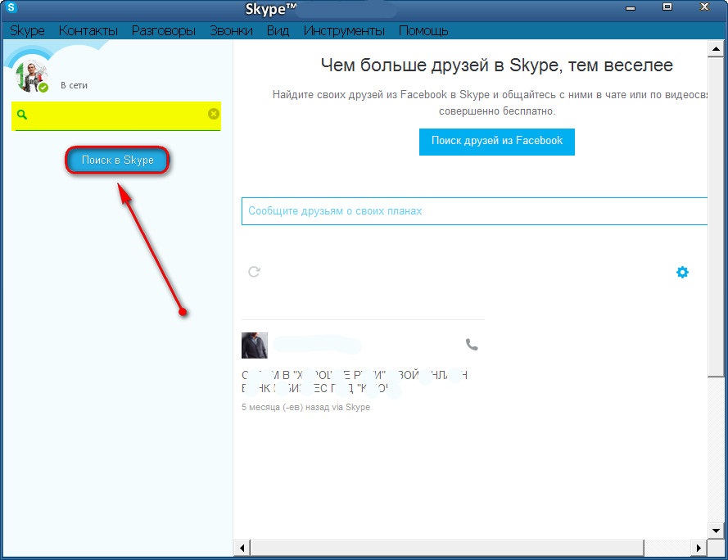Click the green online status icon
The width and height of the screenshot is (728, 560).
[43, 87]
